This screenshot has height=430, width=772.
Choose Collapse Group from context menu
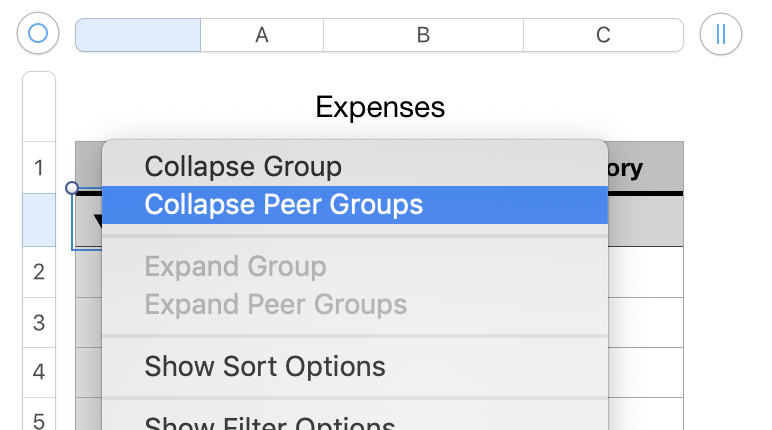pyautogui.click(x=243, y=166)
